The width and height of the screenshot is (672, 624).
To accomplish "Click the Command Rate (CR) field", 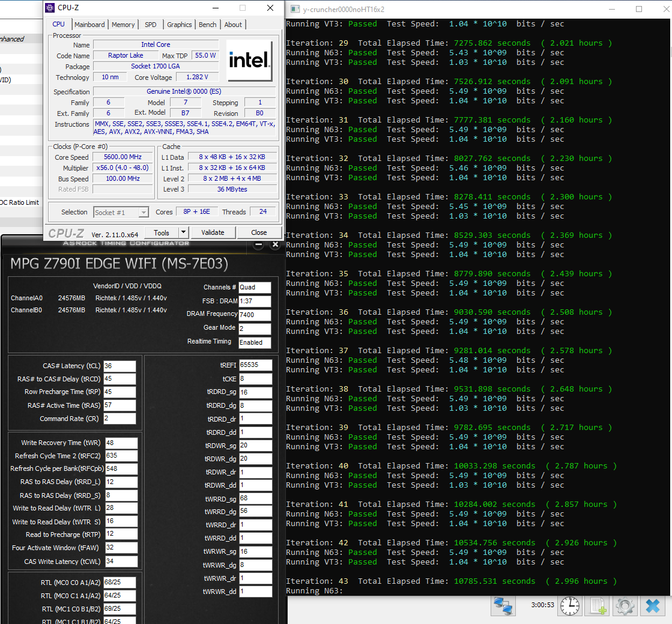I will click(120, 419).
